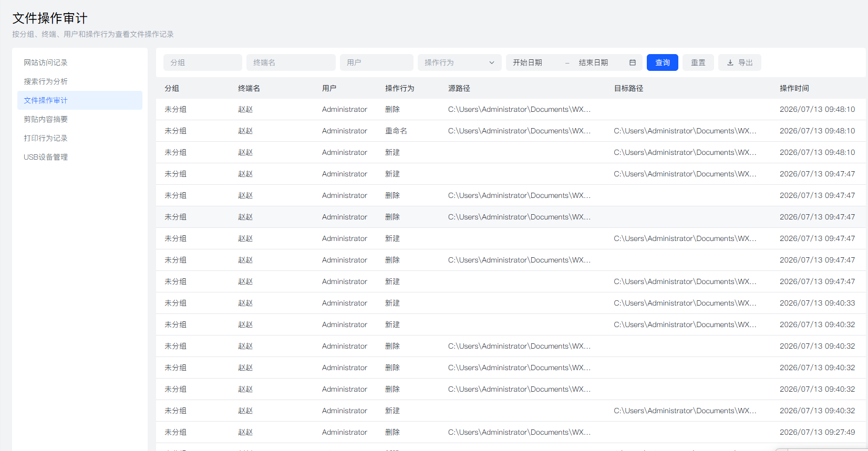Click the 文件操作审计 page title
Screen dimensions: 868x451
[x=50, y=18]
